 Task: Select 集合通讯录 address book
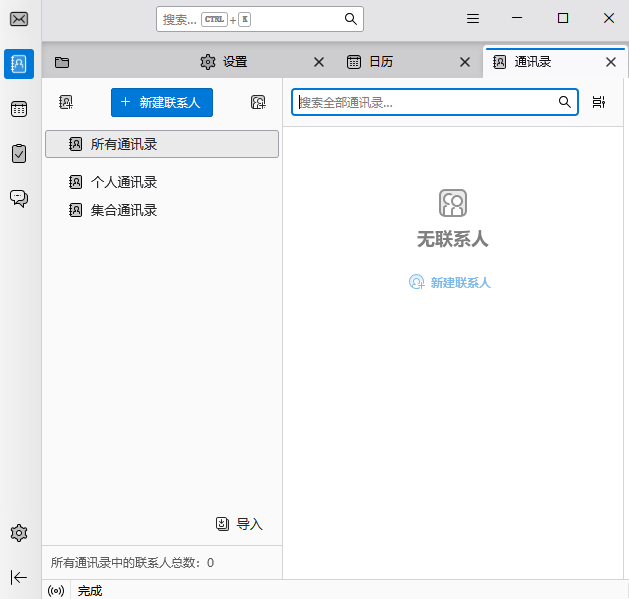pyautogui.click(x=162, y=210)
